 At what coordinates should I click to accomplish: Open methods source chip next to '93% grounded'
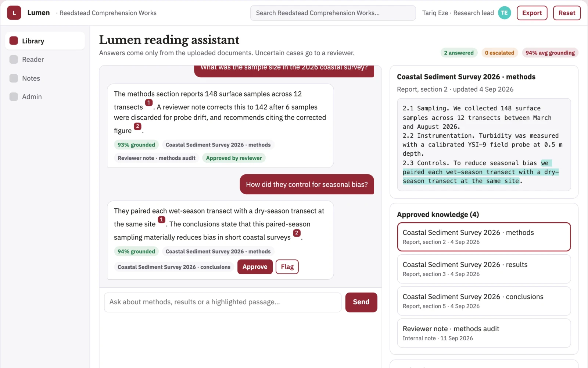tap(218, 145)
